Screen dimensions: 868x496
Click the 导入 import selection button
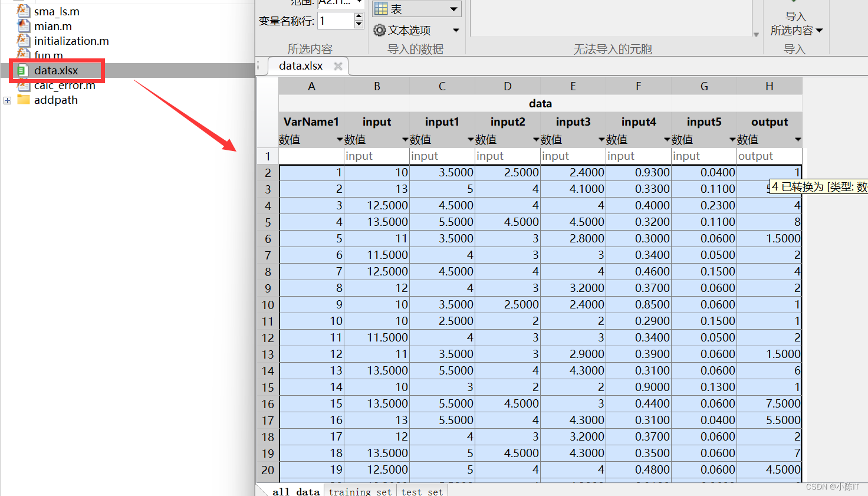point(796,22)
